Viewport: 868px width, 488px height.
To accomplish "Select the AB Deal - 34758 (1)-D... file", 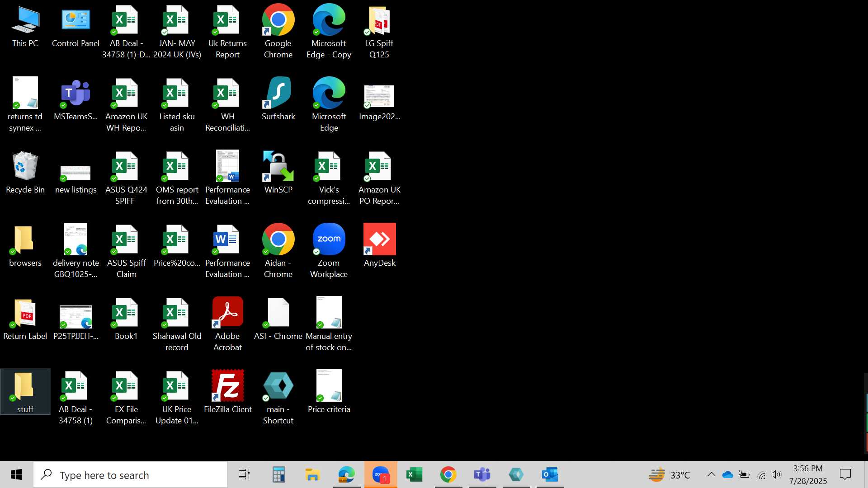I will (126, 32).
